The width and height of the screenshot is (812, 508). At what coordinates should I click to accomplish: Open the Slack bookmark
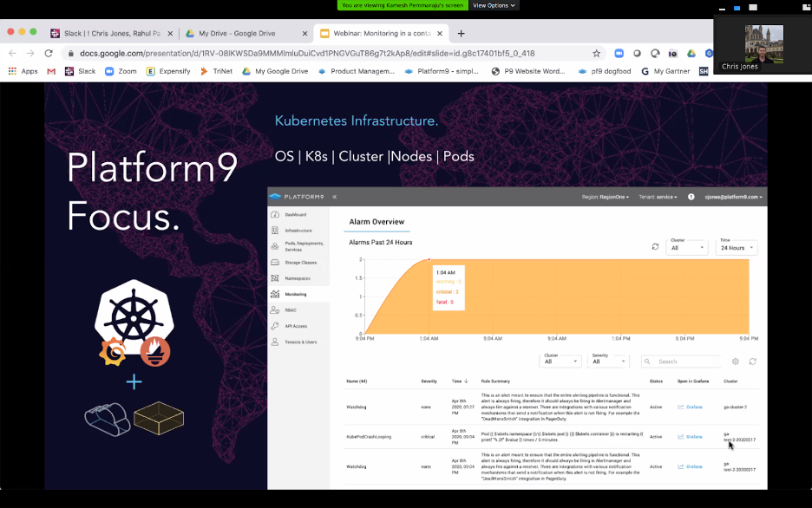click(81, 71)
